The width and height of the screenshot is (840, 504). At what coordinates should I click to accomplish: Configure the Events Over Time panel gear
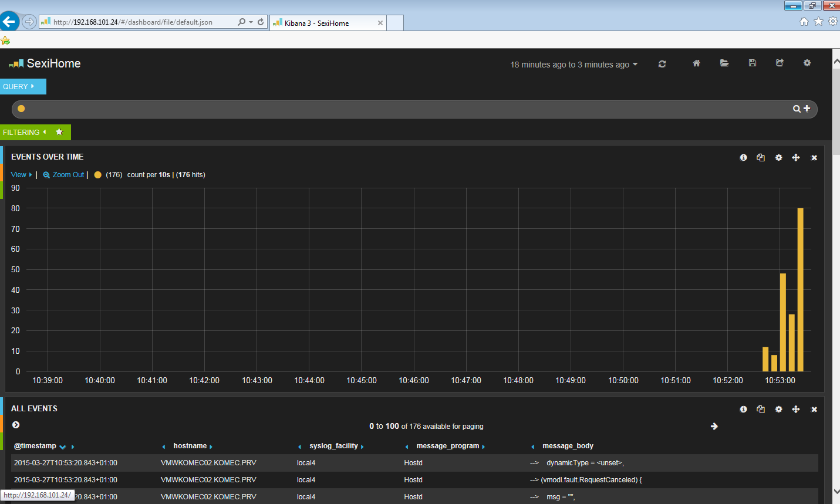coord(778,158)
